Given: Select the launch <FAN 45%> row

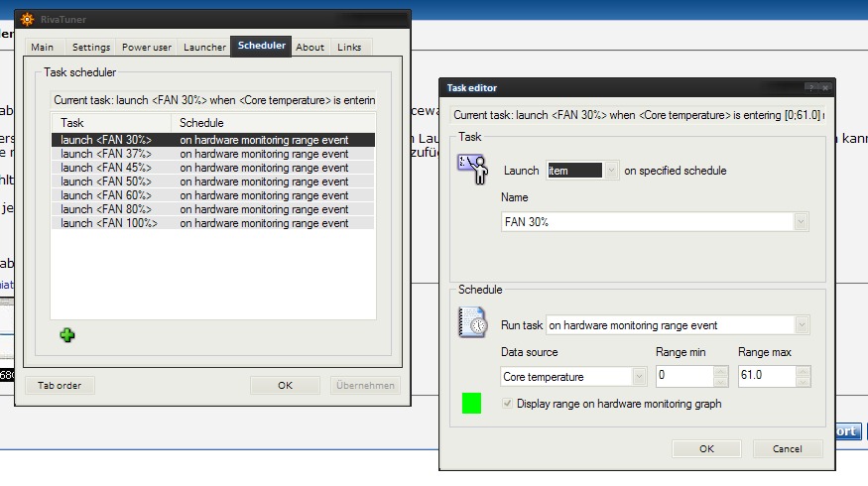Looking at the screenshot, I should [213, 168].
